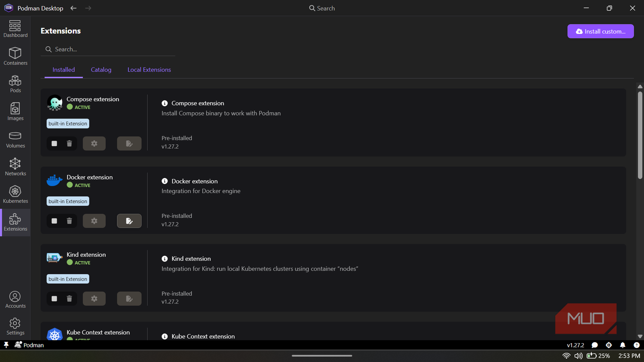
Task: Stop the Kind extension
Action: tap(54, 299)
